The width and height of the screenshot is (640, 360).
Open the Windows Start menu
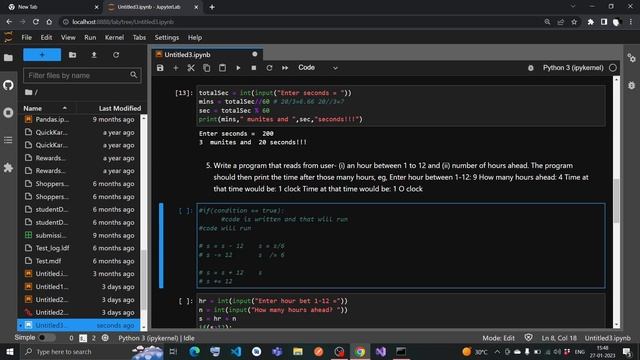click(x=9, y=351)
